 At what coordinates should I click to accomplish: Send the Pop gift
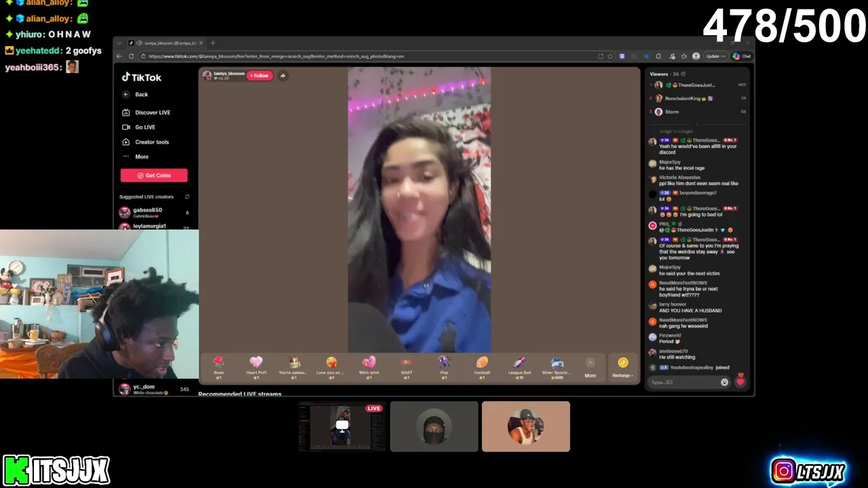click(444, 367)
